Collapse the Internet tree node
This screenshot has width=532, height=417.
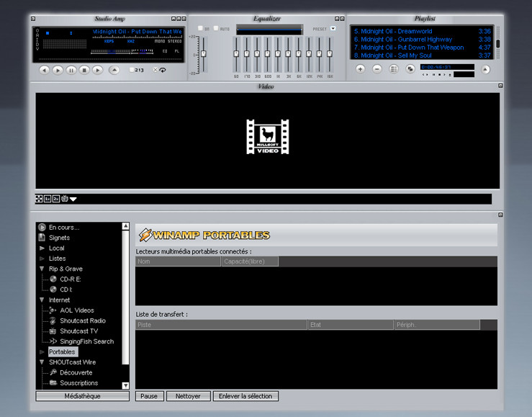pos(42,300)
